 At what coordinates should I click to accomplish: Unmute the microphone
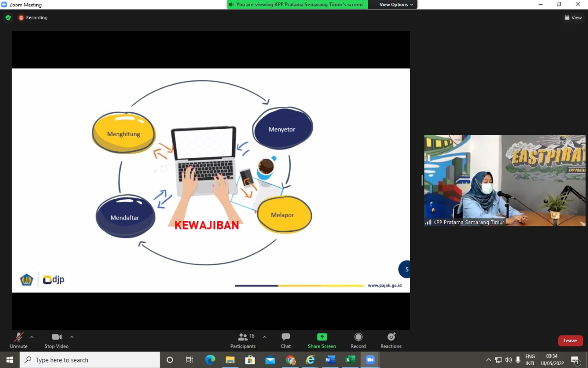18,340
